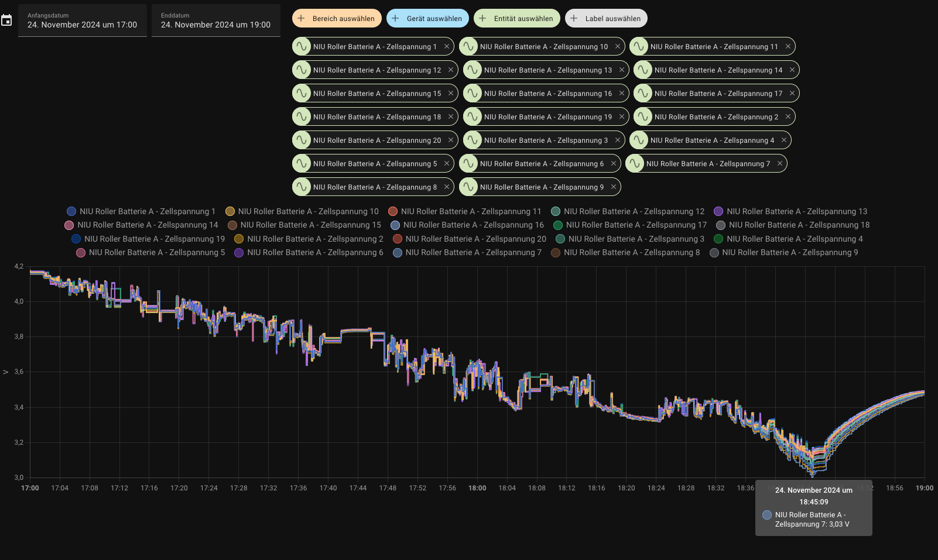
Task: Click the sine-wave icon on Zellspannung 10 chip
Action: pos(468,46)
